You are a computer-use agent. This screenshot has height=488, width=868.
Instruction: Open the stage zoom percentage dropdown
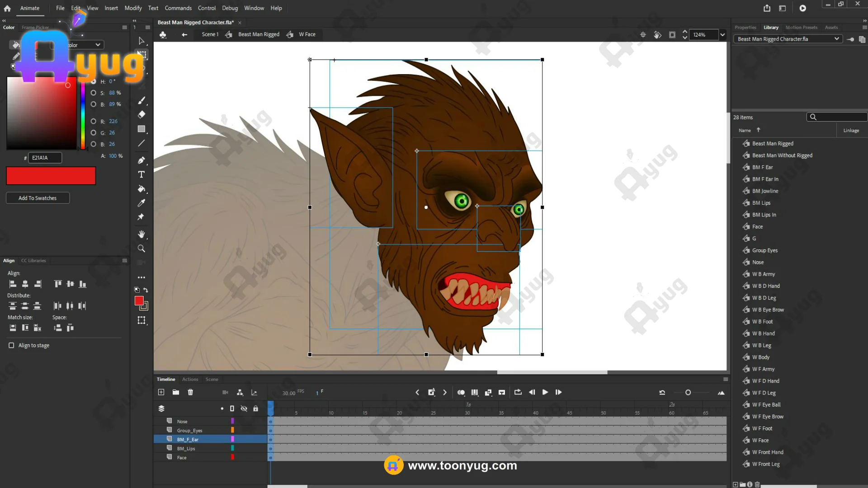tap(722, 35)
